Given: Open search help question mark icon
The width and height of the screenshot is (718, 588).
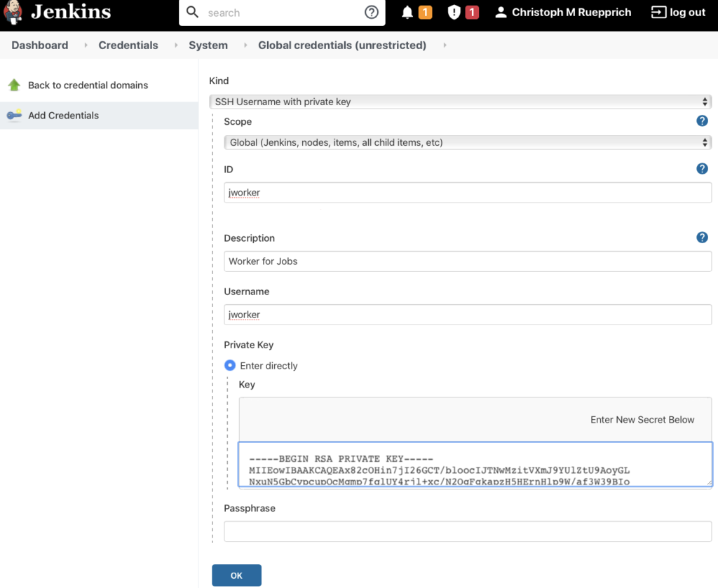Looking at the screenshot, I should [372, 13].
